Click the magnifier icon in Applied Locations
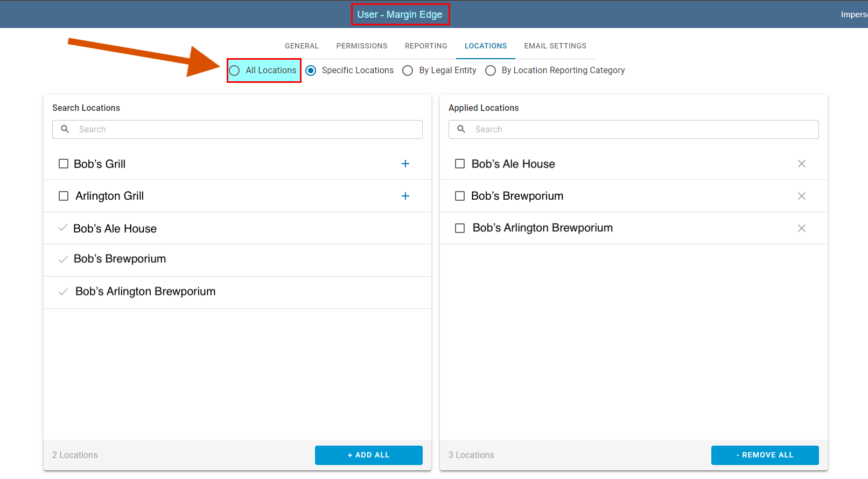 coord(461,129)
